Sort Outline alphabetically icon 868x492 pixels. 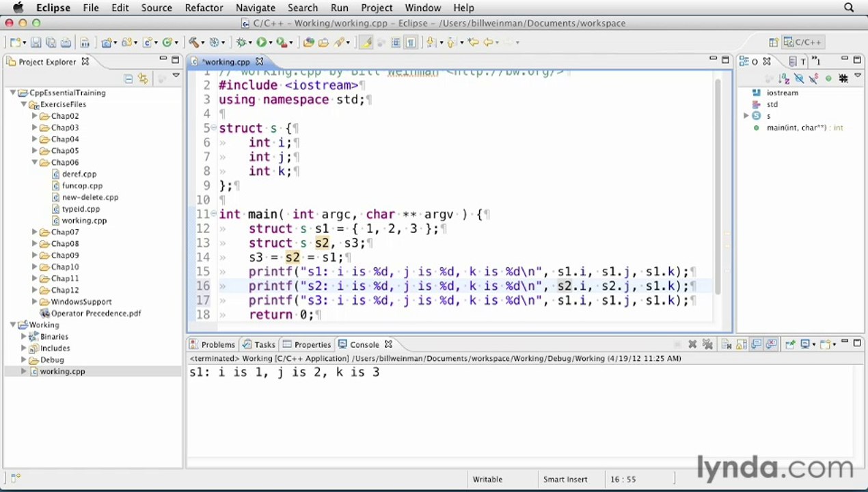pos(783,79)
